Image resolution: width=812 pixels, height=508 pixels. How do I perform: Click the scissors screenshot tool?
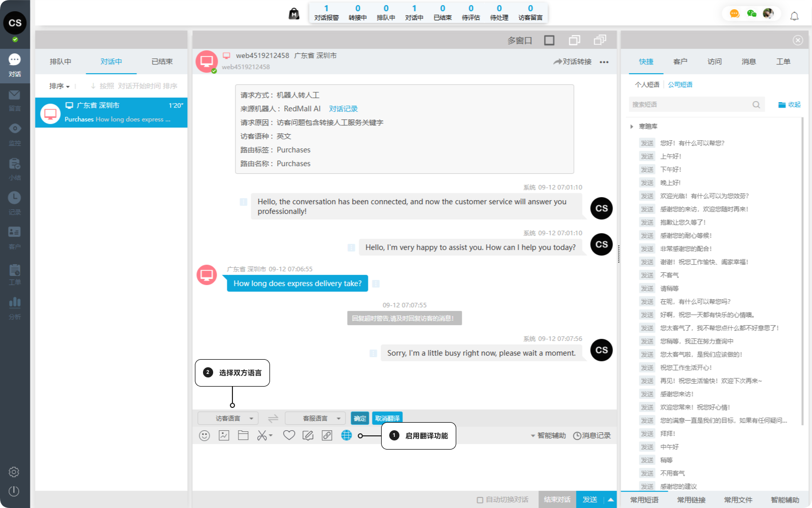pos(262,435)
